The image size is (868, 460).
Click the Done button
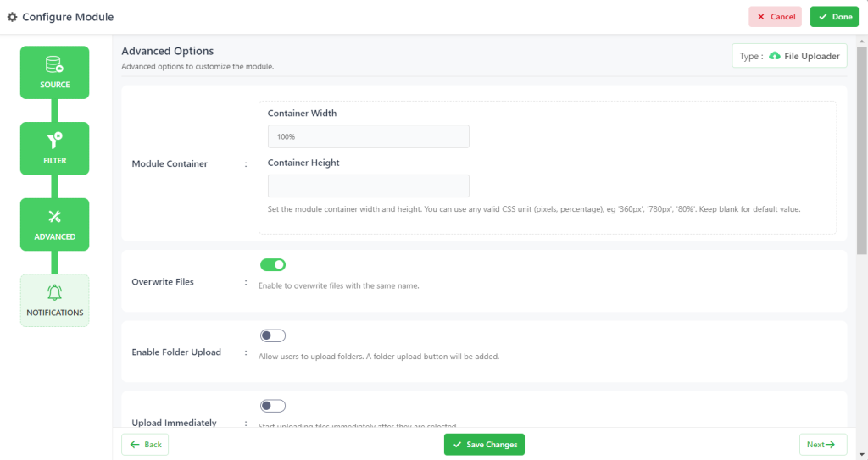coord(834,17)
